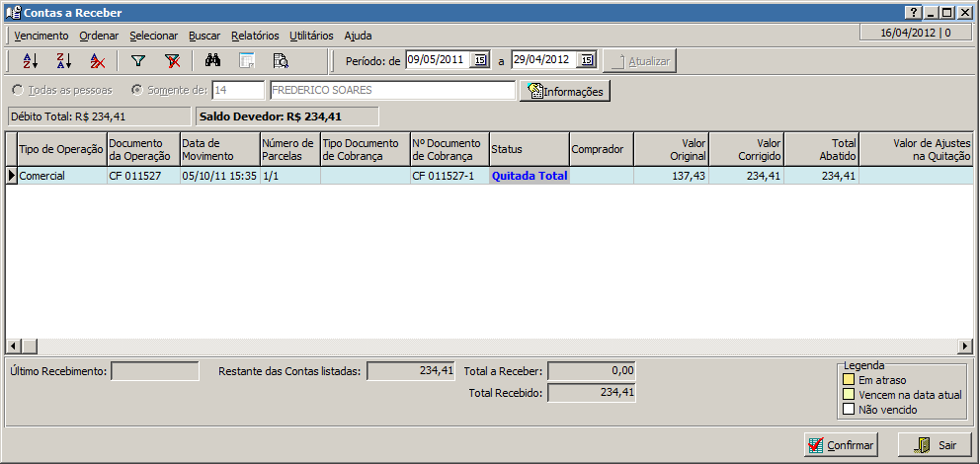980x464 pixels.
Task: Select the 'Somente de' radio button
Action: (136, 90)
